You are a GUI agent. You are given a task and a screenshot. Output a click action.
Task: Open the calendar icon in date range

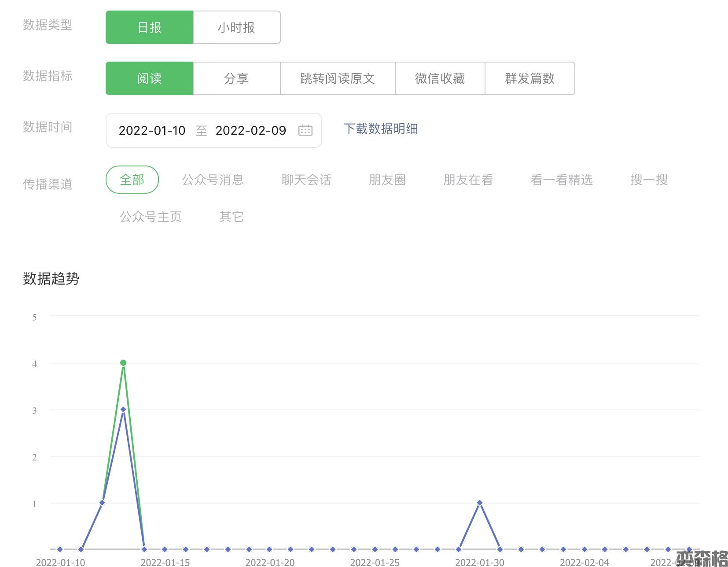305,130
